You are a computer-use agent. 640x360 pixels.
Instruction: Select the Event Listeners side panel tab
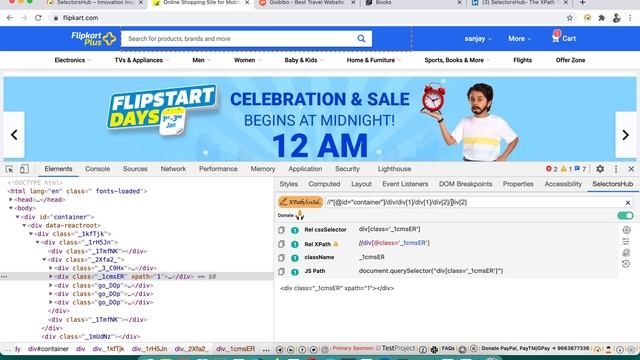[x=405, y=184]
